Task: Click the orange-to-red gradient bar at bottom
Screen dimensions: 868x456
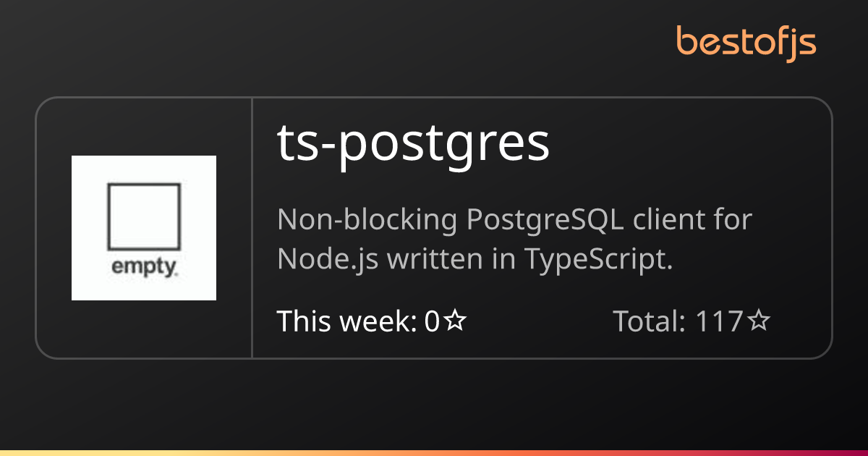Action: point(434,453)
